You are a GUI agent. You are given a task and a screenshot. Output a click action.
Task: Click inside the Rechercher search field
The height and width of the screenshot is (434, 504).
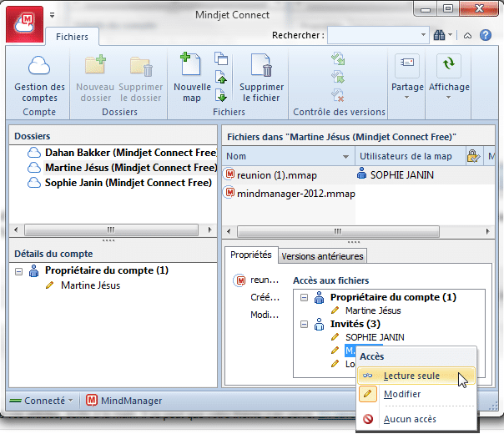[x=373, y=35]
